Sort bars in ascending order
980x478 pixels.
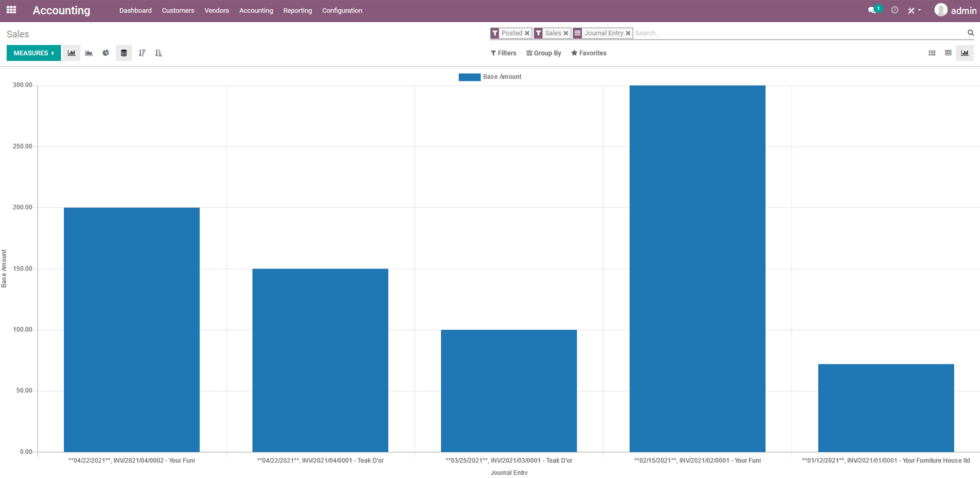click(159, 53)
